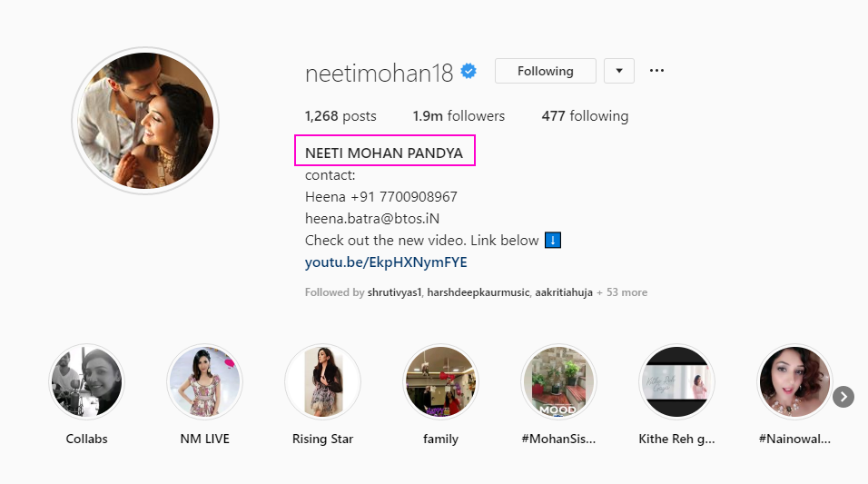Image resolution: width=868 pixels, height=484 pixels.
Task: Show the '+ 53 more' followers
Action: (622, 292)
